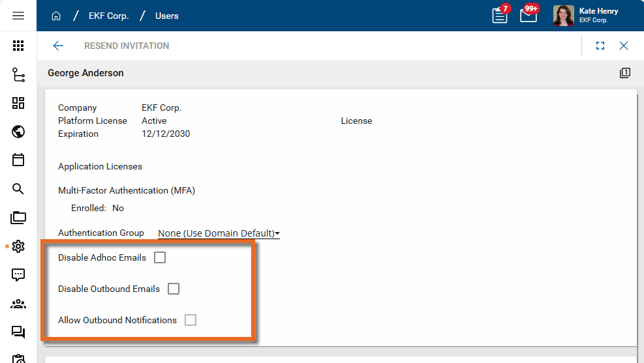Open the calendar icon in sidebar
Viewport: 644px width, 363px height.
pyautogui.click(x=18, y=160)
